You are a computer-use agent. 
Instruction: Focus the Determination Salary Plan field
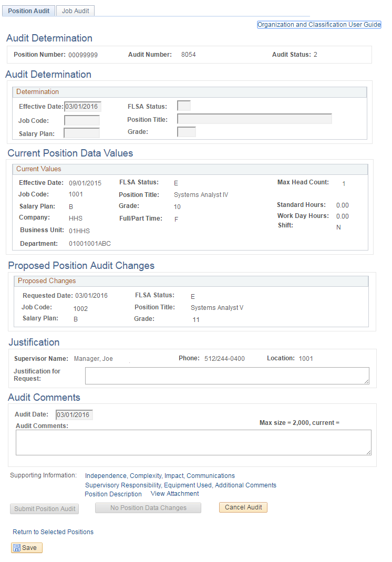(x=81, y=133)
